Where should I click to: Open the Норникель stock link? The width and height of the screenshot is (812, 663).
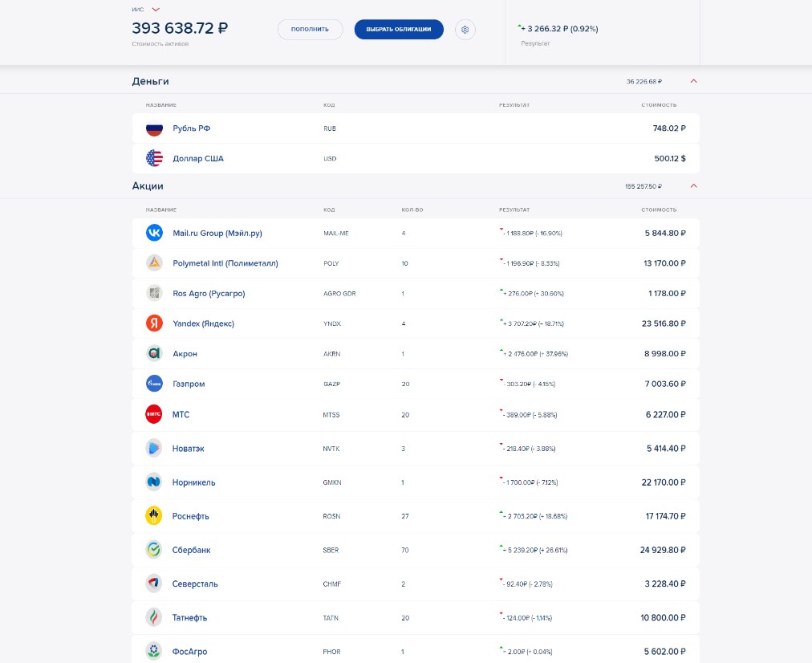point(193,482)
